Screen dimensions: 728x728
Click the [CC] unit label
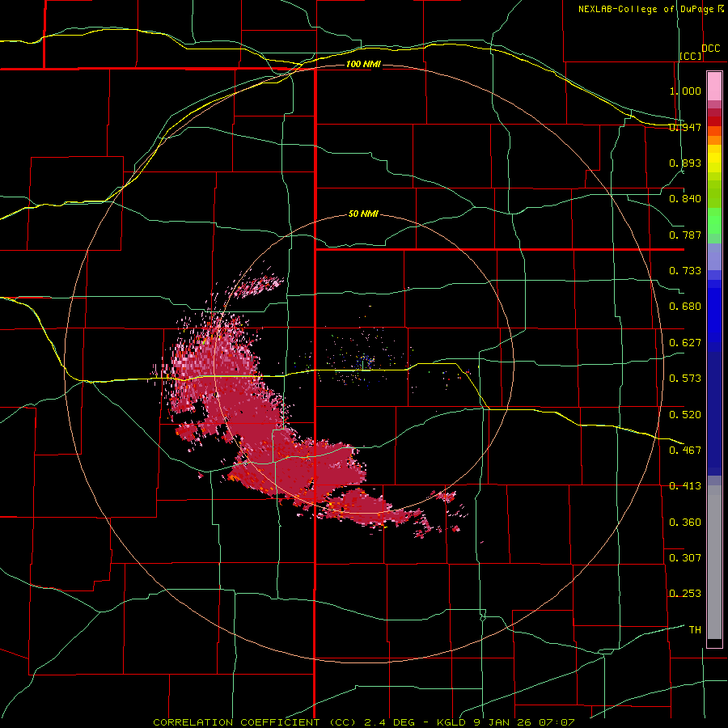point(691,56)
